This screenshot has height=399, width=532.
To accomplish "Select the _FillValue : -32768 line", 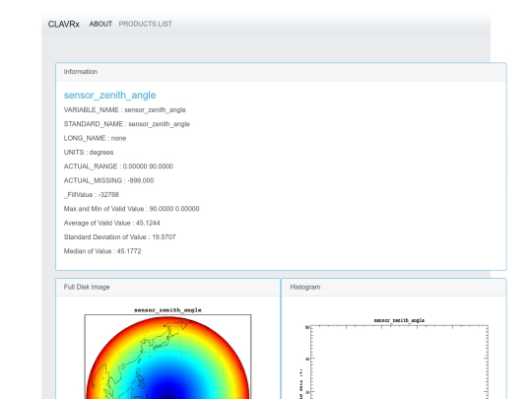I will click(92, 195).
